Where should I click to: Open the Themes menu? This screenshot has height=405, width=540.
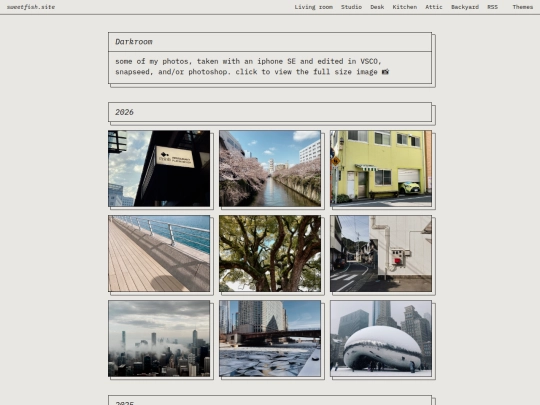[522, 7]
